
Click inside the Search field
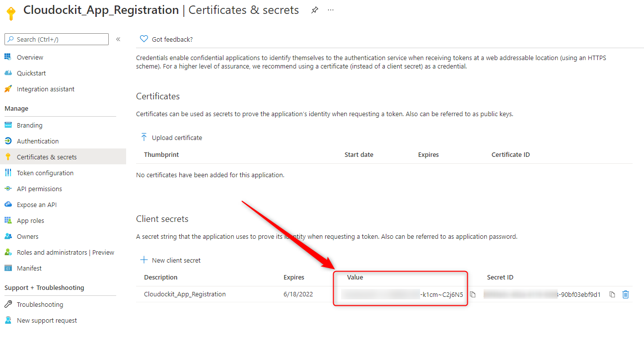coord(56,39)
